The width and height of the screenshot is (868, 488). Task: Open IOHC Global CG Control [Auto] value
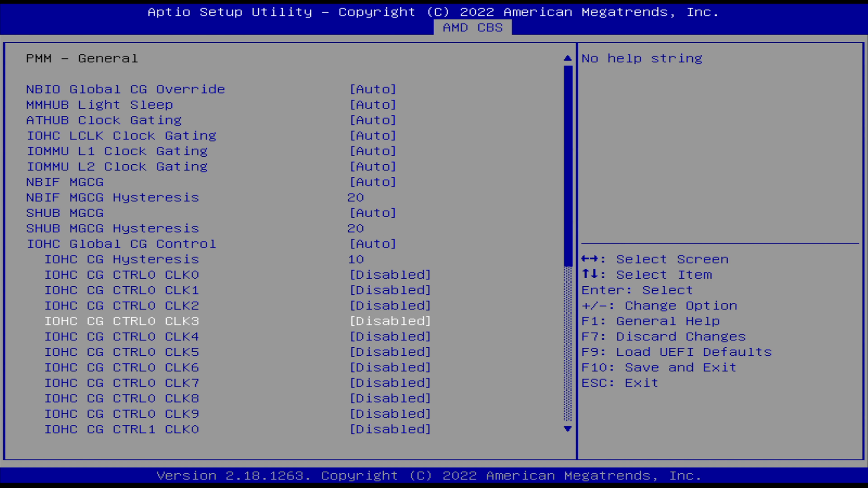(x=373, y=244)
